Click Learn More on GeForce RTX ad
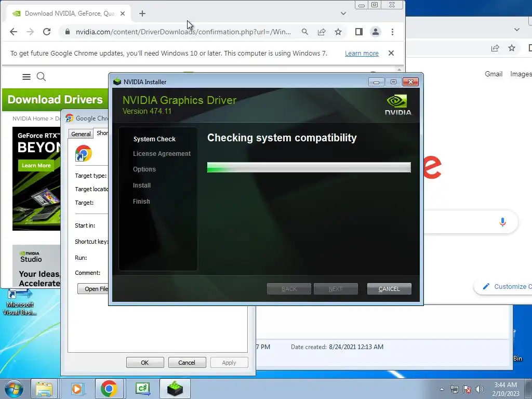Screen dimensions: 532x399 click(36, 166)
